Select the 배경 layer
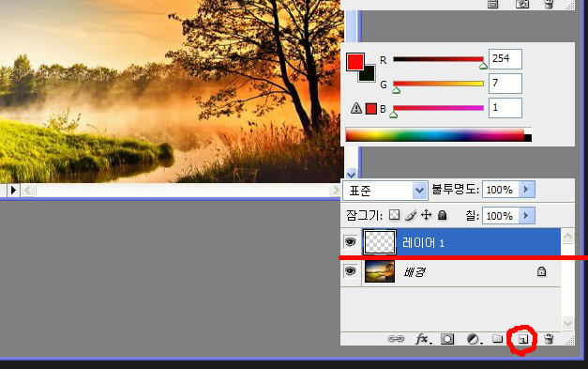This screenshot has width=588, height=369. [451, 271]
